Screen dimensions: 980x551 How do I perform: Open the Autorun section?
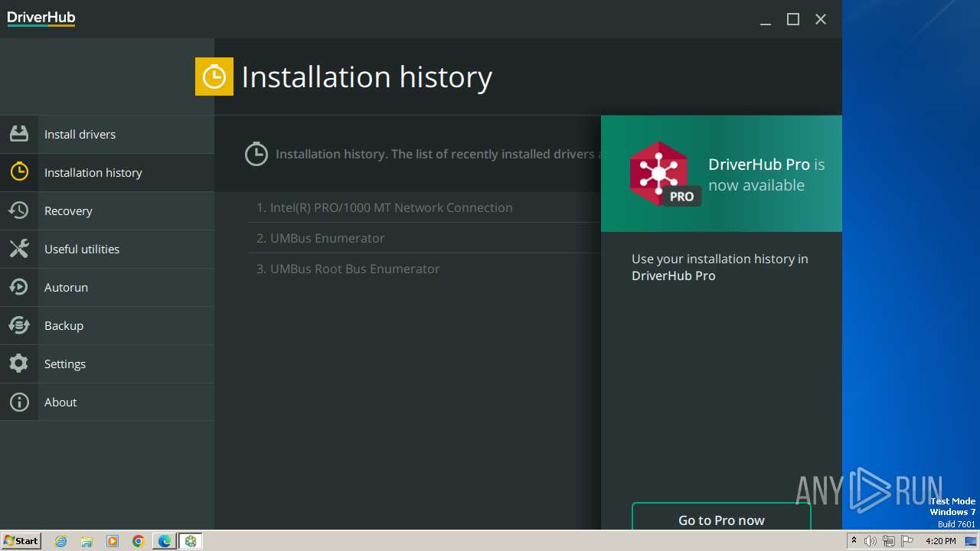(x=107, y=287)
